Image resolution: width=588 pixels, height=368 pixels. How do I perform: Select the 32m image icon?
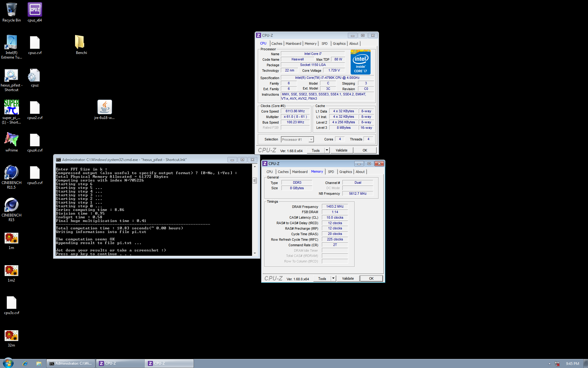point(11,338)
